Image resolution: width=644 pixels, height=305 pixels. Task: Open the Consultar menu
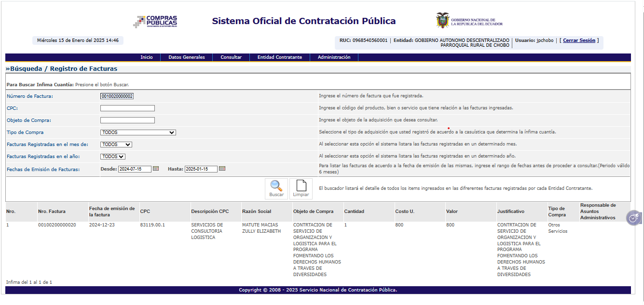[231, 57]
